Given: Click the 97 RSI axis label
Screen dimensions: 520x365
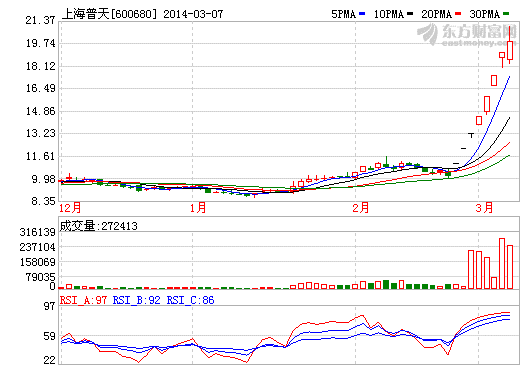Looking at the screenshot, I should click(50, 306).
